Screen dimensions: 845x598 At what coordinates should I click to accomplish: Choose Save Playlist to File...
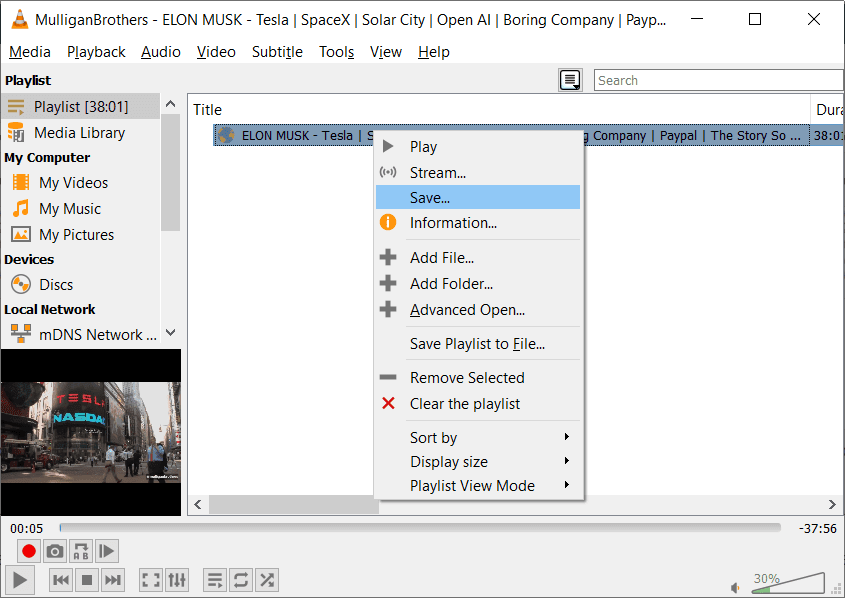[478, 344]
